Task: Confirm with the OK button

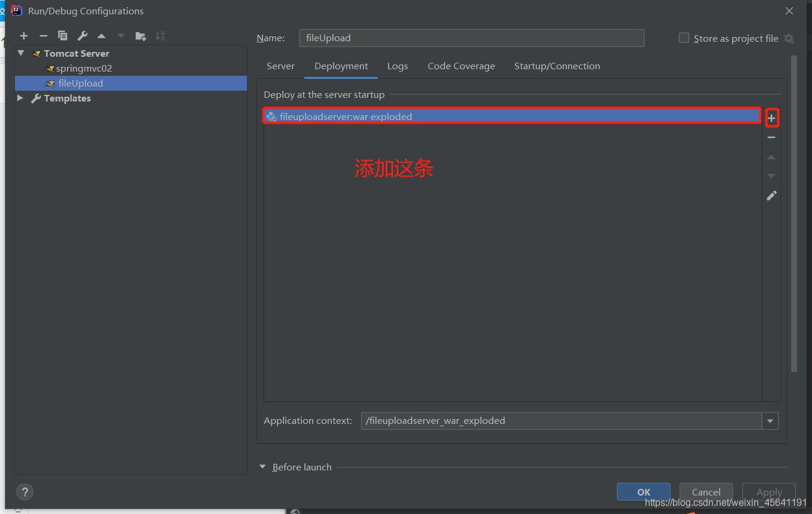Action: tap(644, 492)
